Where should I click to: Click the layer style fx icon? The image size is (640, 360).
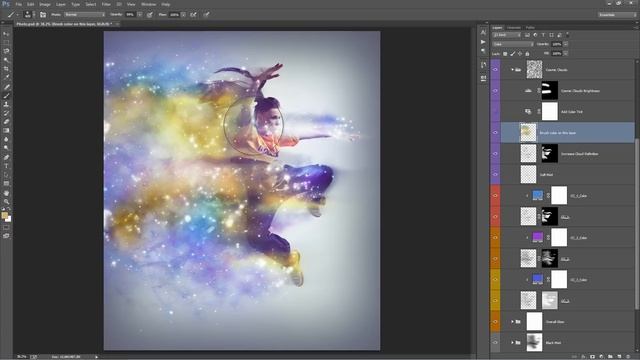click(x=583, y=357)
